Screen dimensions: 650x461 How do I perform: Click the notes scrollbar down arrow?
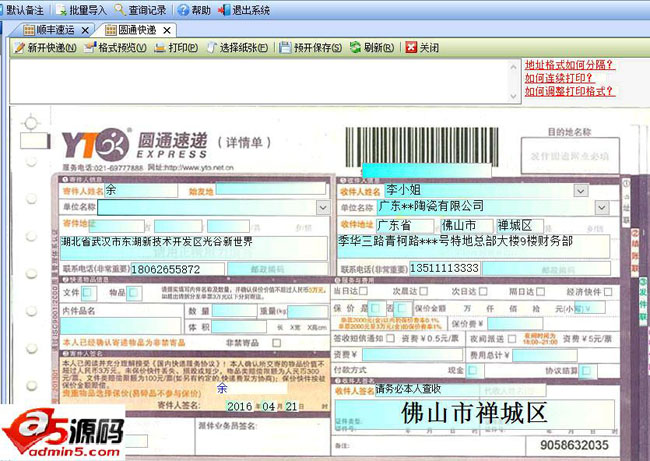[513, 96]
